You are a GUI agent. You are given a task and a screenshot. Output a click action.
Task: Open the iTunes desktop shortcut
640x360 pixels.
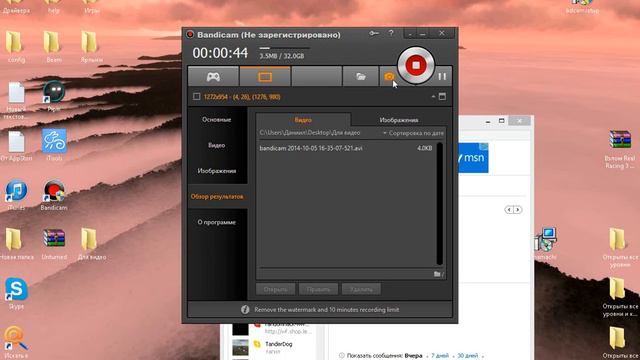(16, 195)
